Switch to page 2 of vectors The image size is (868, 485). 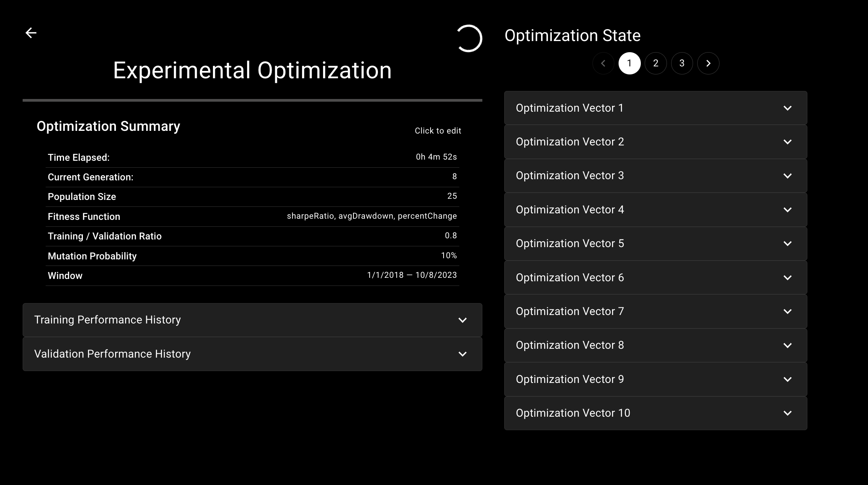pyautogui.click(x=655, y=63)
